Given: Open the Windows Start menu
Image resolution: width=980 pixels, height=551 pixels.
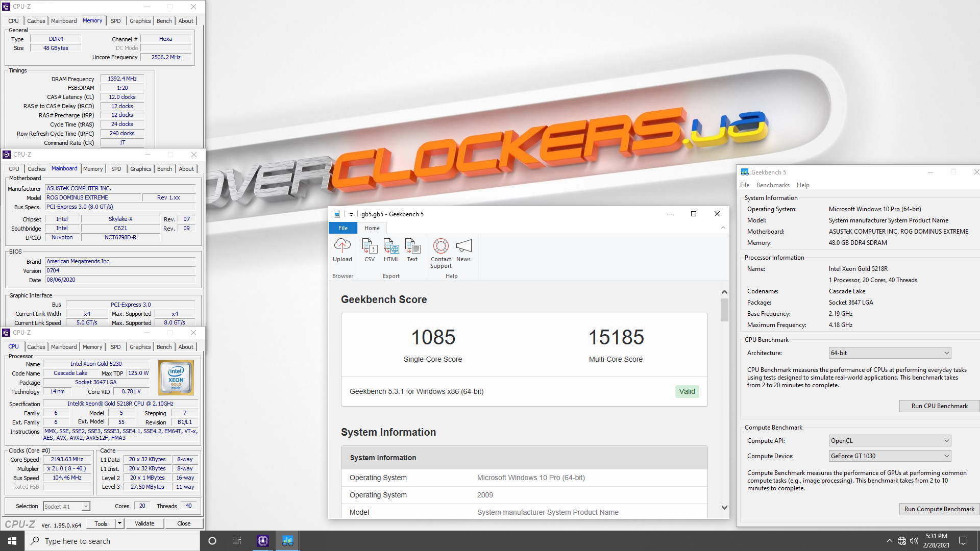Looking at the screenshot, I should (x=12, y=541).
